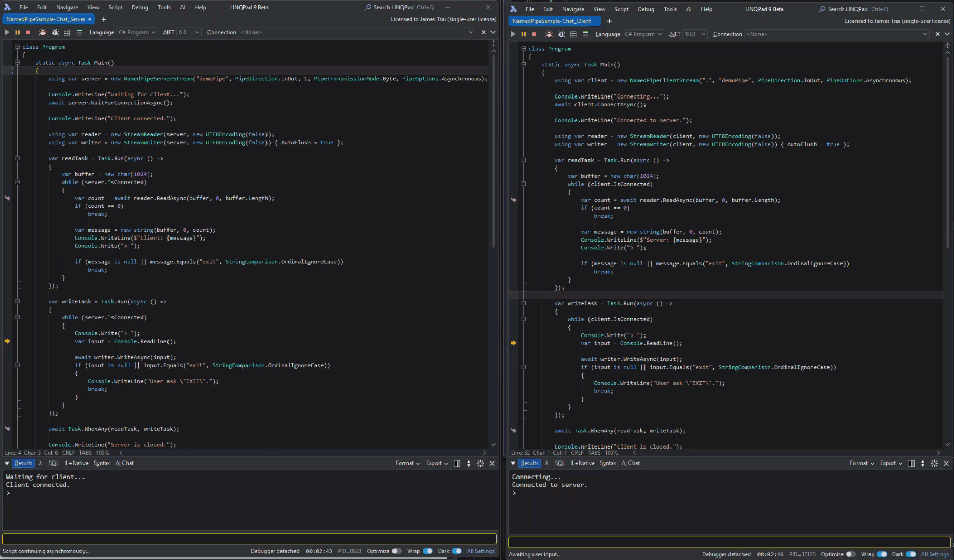Select the grid results icon in Chat_Client toolbar
The image size is (954, 560).
tap(573, 34)
